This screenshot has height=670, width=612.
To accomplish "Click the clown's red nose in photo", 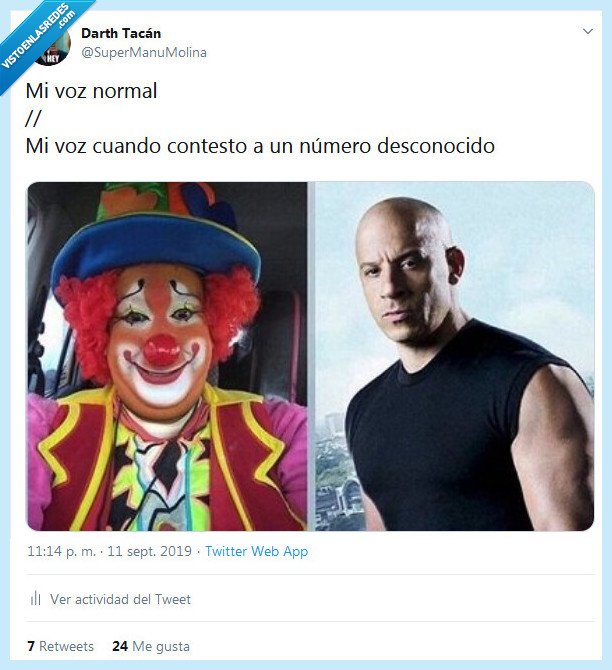I will click(x=162, y=350).
